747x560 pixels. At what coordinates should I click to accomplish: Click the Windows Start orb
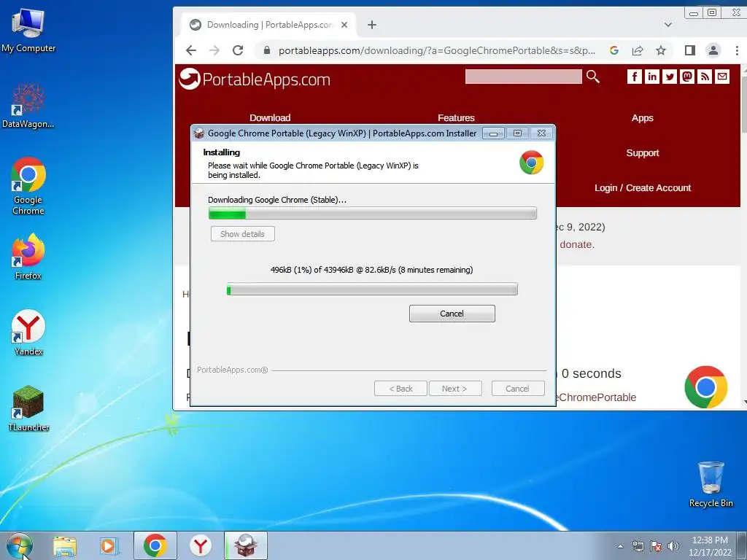click(20, 545)
